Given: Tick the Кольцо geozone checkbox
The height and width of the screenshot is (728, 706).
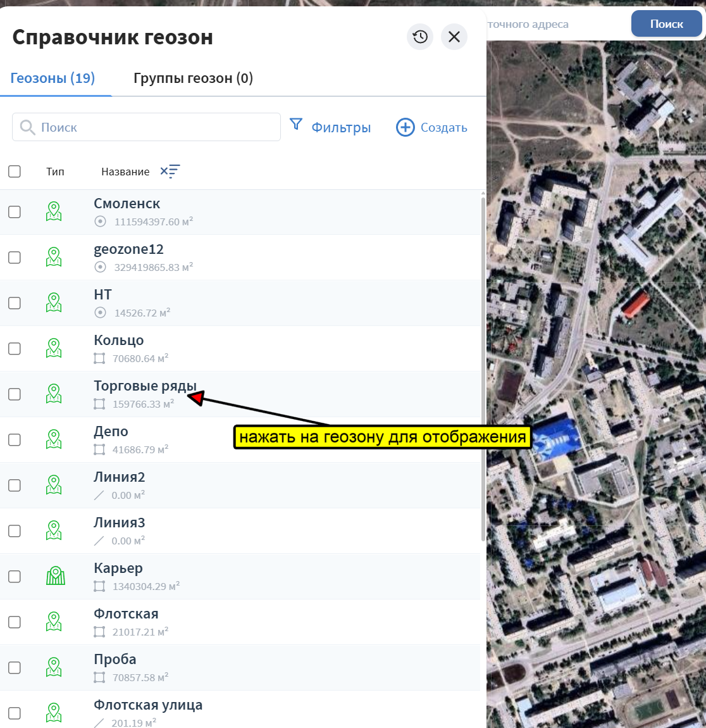Looking at the screenshot, I should click(15, 349).
